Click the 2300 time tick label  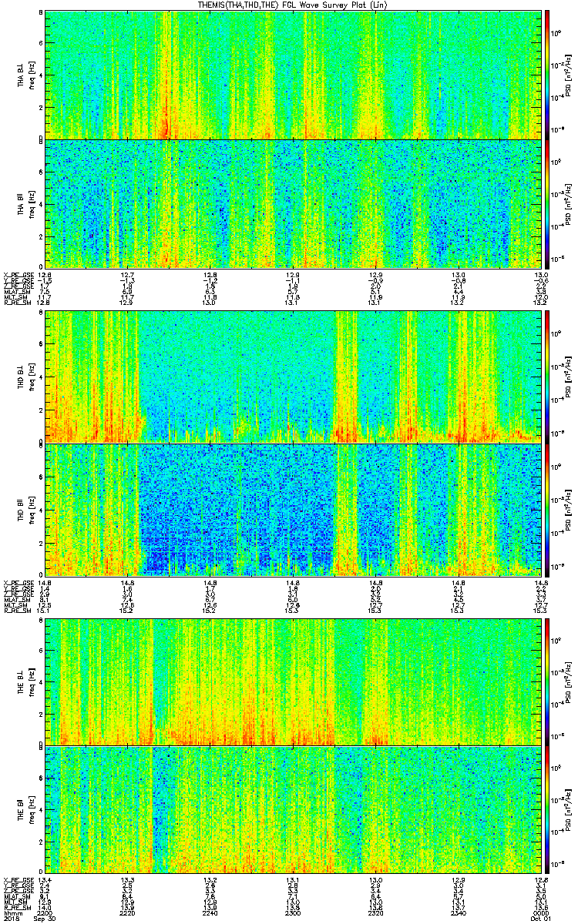(293, 912)
